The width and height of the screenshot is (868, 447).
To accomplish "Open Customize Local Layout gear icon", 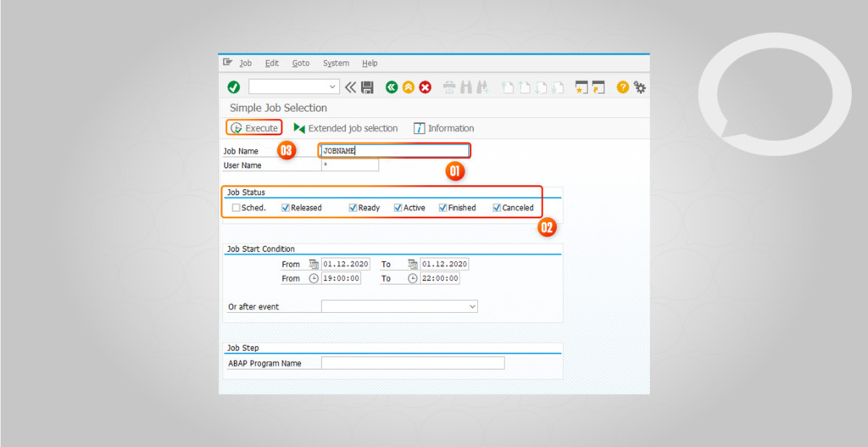I will pyautogui.click(x=640, y=87).
